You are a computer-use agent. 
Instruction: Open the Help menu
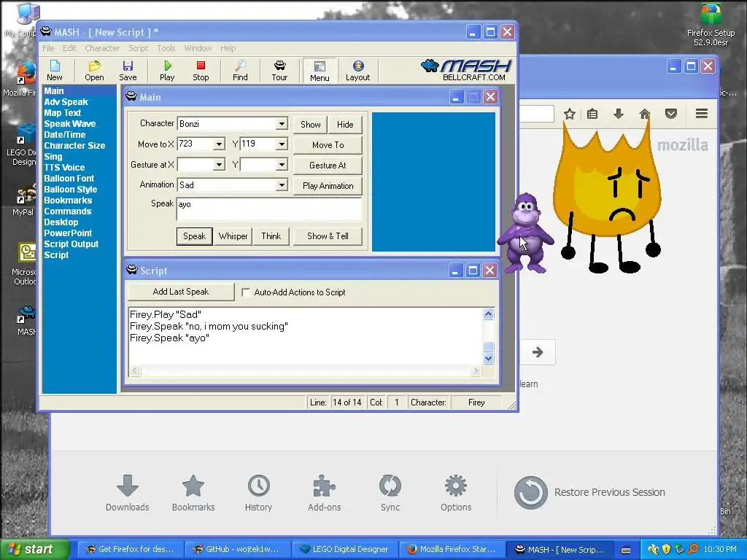click(x=228, y=48)
